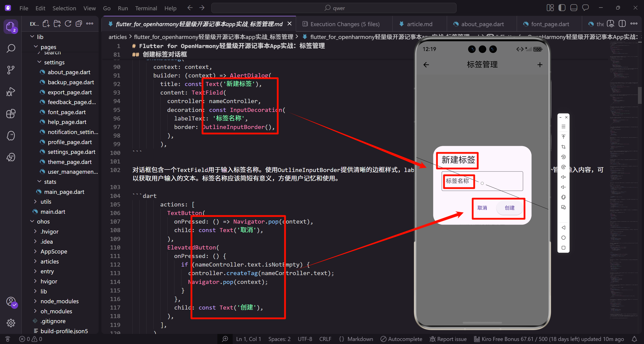
Task: Click the emulator recent apps square button
Action: coord(563,248)
